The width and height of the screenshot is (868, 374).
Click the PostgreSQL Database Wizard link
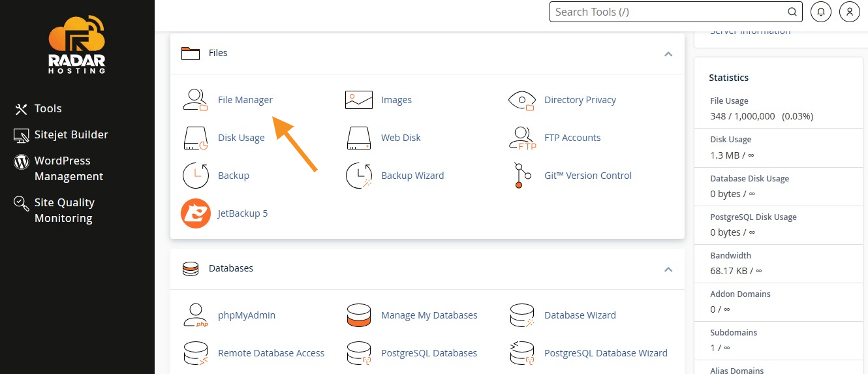click(x=606, y=353)
